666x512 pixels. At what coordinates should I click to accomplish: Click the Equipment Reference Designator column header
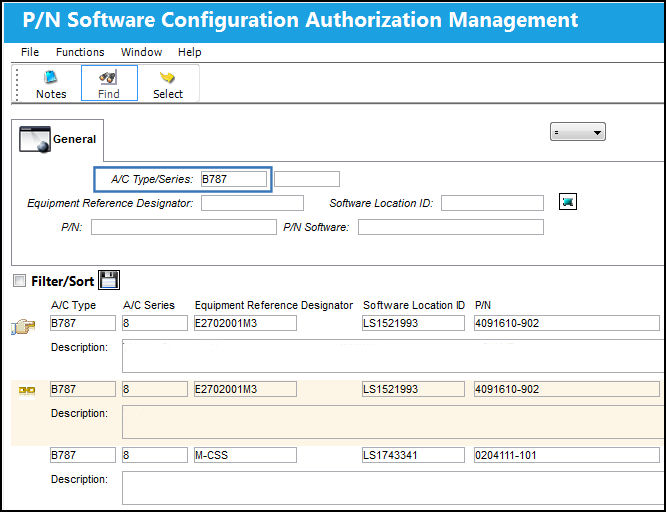click(x=274, y=305)
